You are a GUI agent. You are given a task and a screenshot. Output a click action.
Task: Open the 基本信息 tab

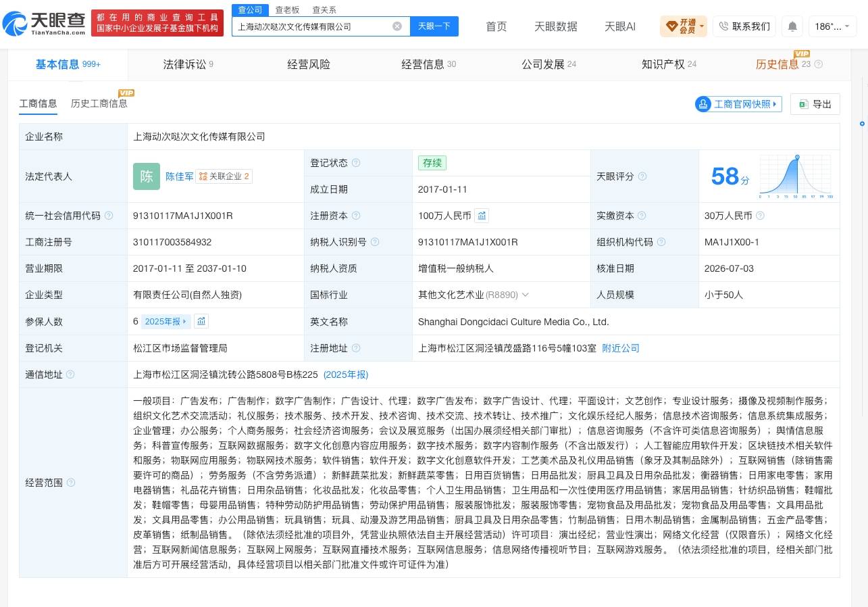(68, 64)
